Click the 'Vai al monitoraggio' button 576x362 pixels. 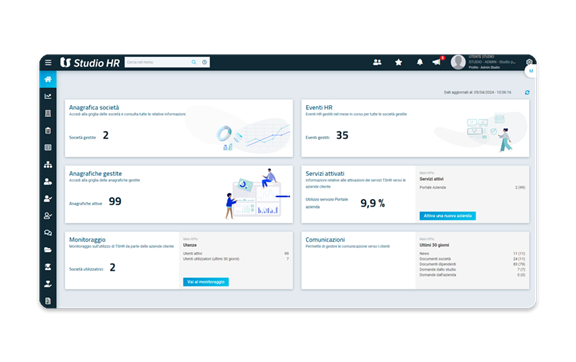click(x=206, y=282)
